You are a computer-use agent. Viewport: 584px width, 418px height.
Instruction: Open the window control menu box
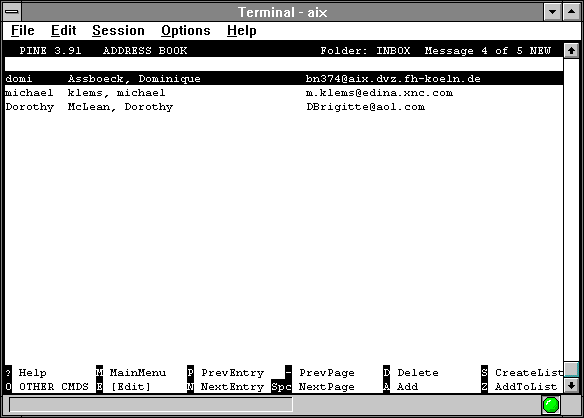(12, 12)
